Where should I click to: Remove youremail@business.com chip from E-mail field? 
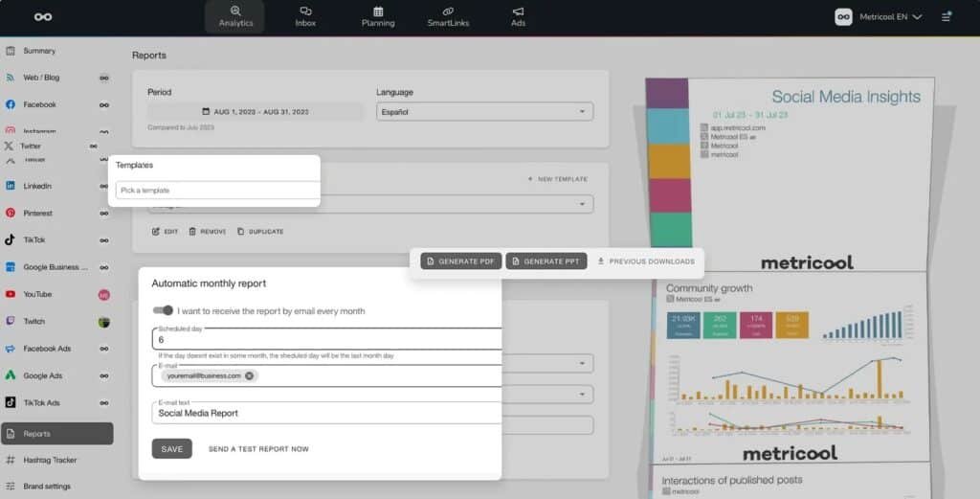point(250,376)
